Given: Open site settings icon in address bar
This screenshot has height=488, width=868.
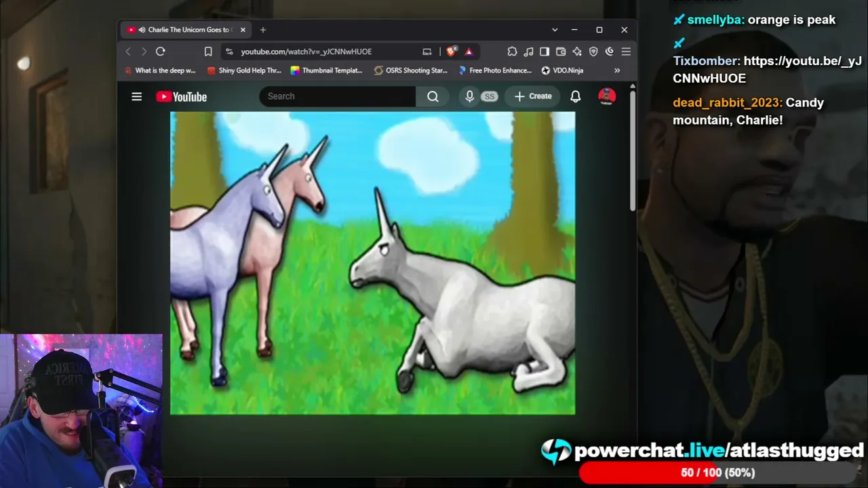Looking at the screenshot, I should (229, 52).
